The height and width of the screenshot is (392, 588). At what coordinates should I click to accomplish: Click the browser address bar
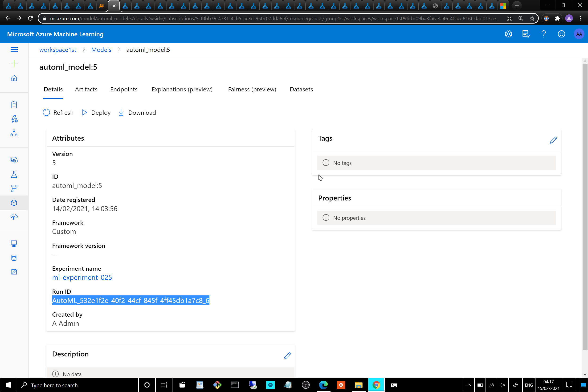pyautogui.click(x=274, y=18)
